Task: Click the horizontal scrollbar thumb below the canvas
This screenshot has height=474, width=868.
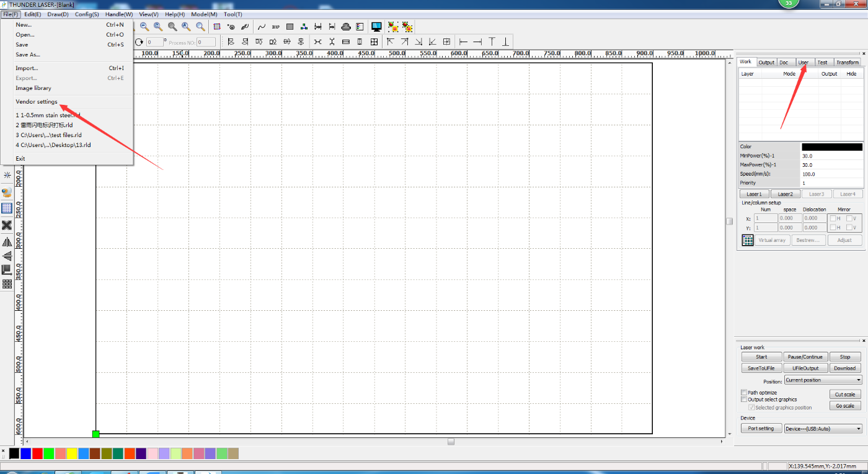Action: pos(451,442)
